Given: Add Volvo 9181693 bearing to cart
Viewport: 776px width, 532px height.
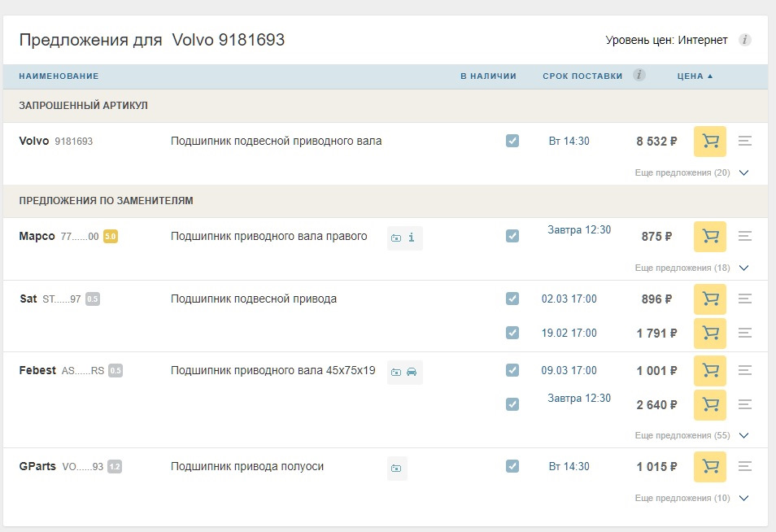Looking at the screenshot, I should tap(708, 141).
